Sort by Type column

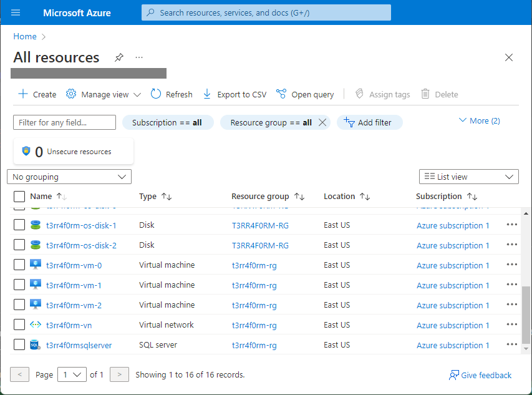coord(155,197)
